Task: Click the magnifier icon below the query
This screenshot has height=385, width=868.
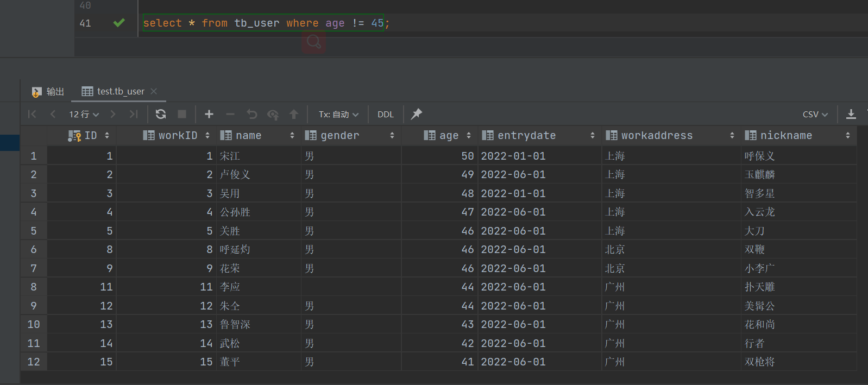Action: click(x=314, y=41)
